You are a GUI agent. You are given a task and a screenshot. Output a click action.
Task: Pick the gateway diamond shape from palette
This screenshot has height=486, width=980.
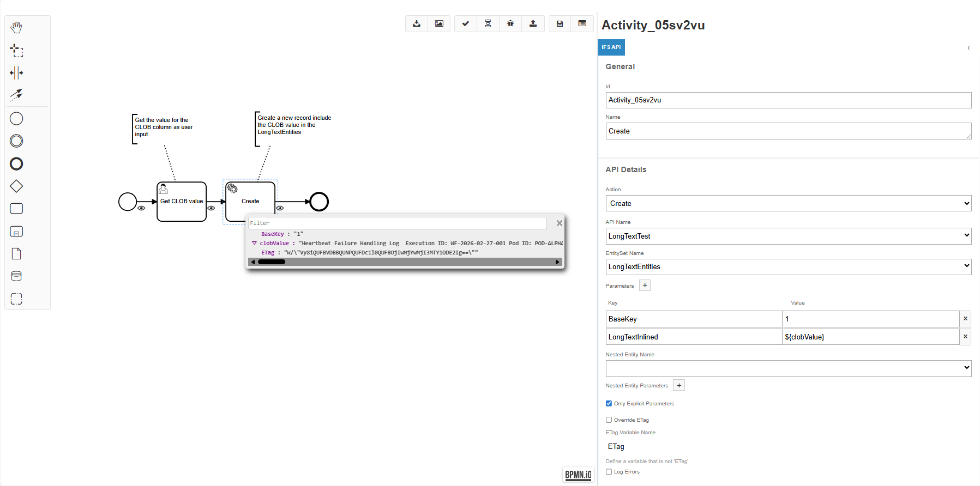click(16, 186)
